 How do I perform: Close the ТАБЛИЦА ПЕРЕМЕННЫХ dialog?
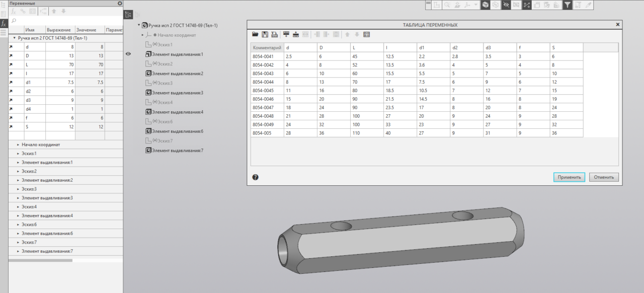point(618,25)
